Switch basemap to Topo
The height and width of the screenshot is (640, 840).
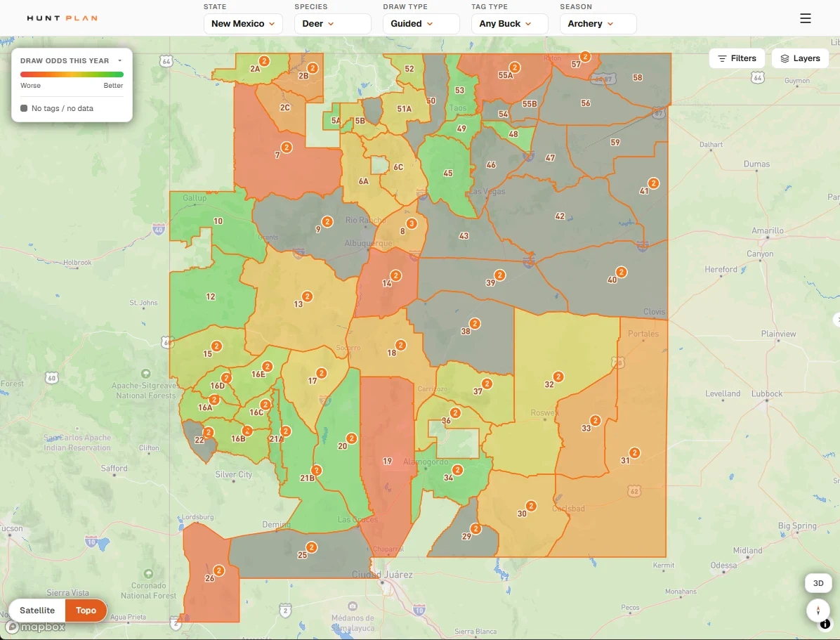86,610
